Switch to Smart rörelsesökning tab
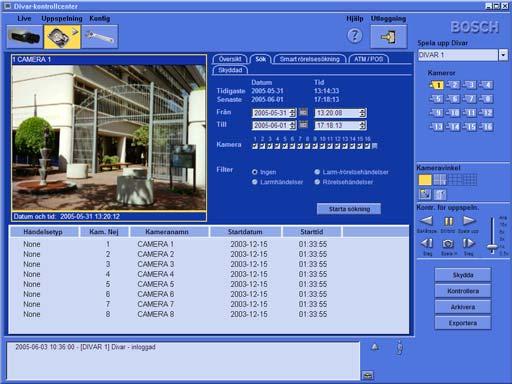 coord(309,59)
